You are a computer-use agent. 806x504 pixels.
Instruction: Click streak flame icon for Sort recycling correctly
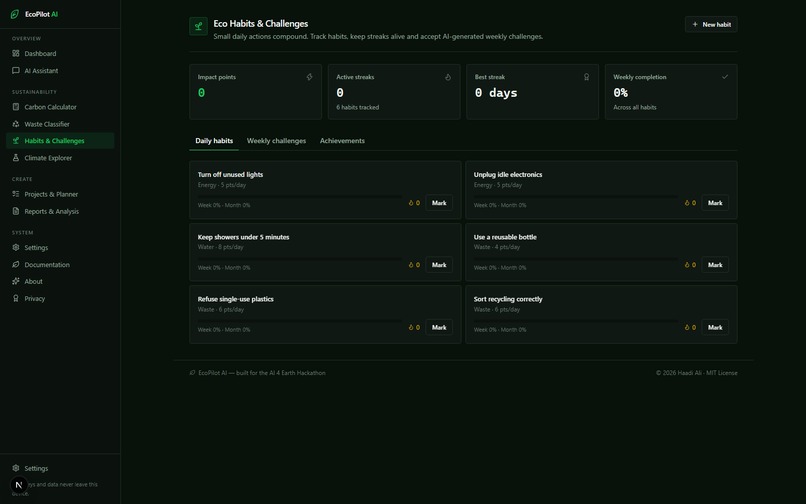tap(687, 327)
